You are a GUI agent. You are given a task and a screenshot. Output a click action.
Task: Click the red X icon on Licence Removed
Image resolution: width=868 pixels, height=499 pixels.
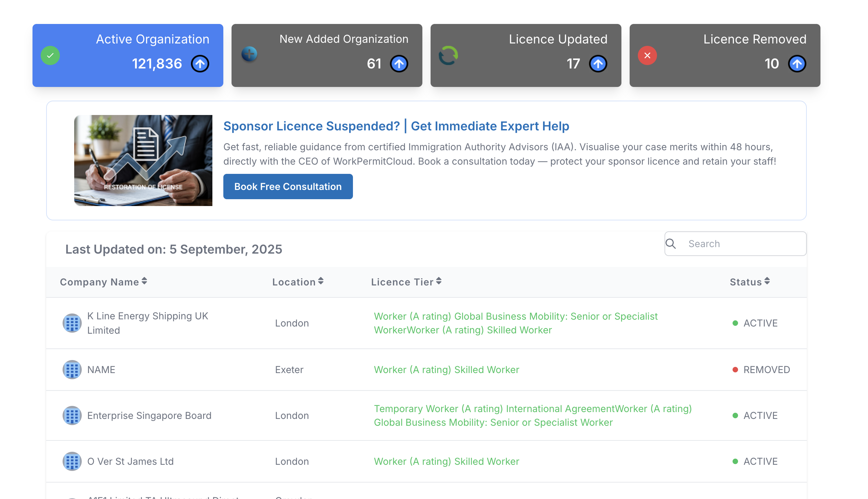[647, 55]
